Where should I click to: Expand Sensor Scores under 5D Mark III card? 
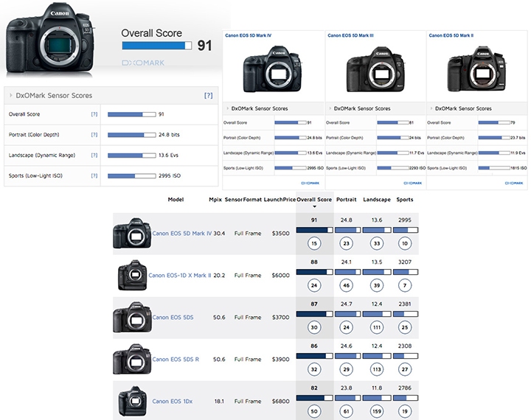[330, 108]
